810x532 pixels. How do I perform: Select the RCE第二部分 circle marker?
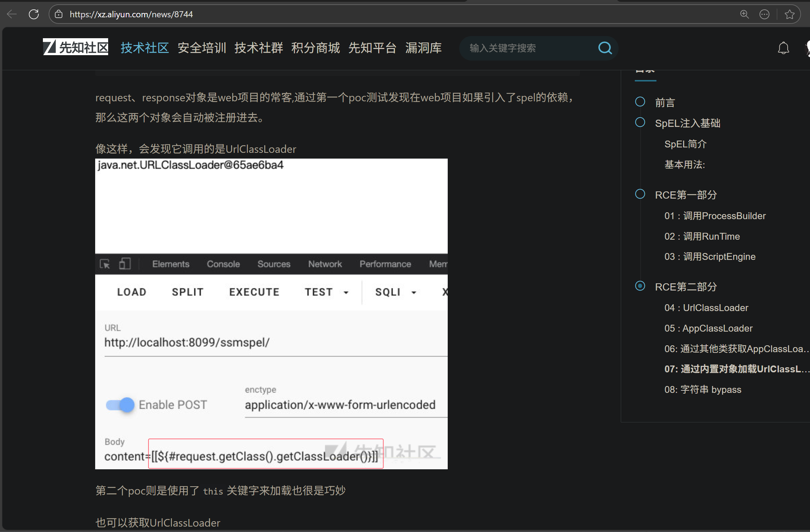pyautogui.click(x=640, y=286)
